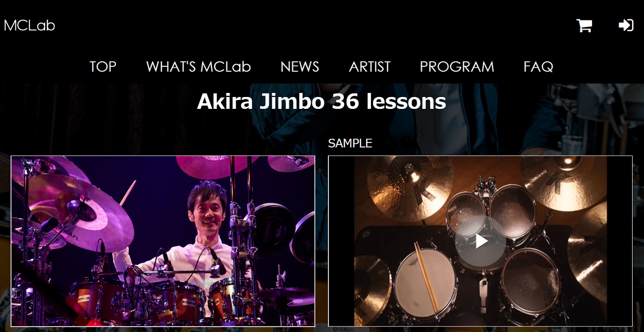644x332 pixels.
Task: Click the Akira Jimbo 36 lessons heading
Action: pos(322,101)
